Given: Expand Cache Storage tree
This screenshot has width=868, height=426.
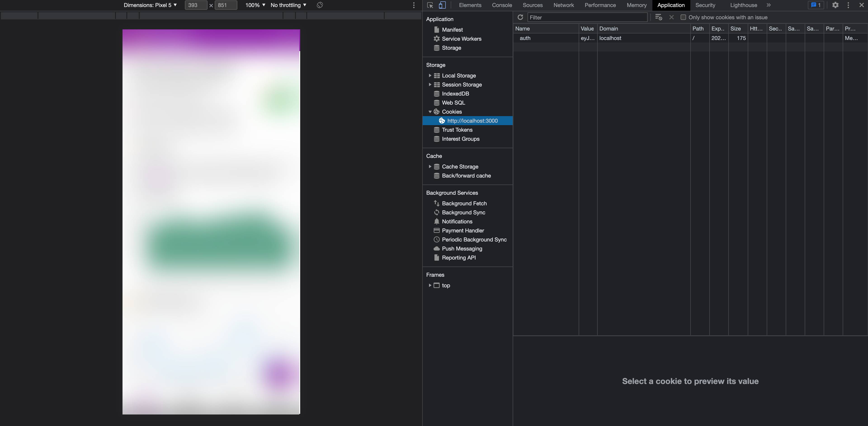Looking at the screenshot, I should coord(430,166).
